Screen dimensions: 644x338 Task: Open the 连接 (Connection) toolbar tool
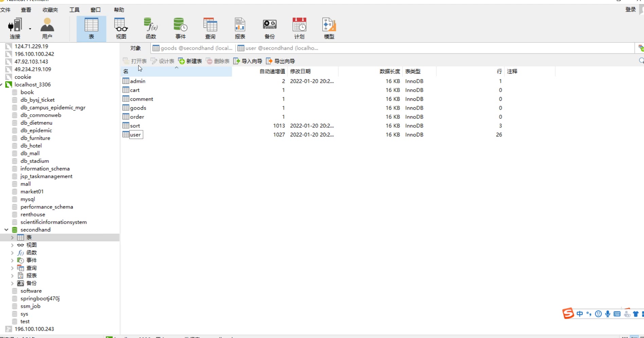15,29
